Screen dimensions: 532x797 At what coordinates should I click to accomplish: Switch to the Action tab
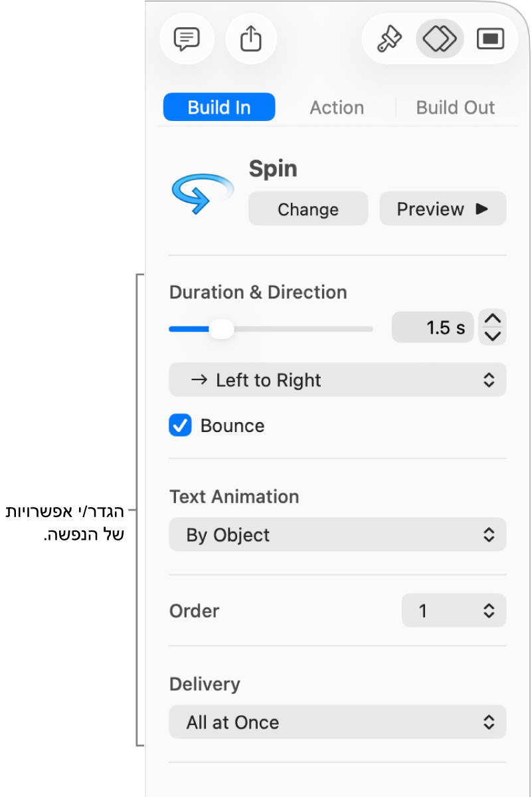[337, 107]
